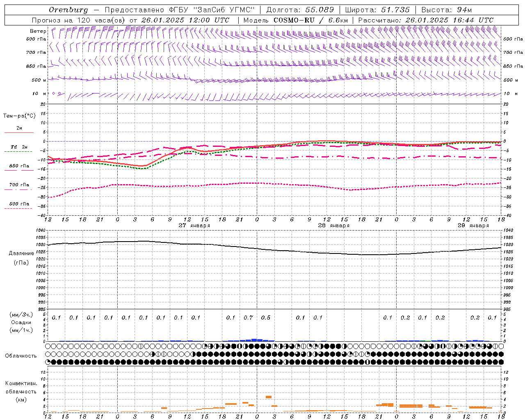Select the Давление panel label
Viewport: 525px width, 420px height.
click(x=21, y=253)
